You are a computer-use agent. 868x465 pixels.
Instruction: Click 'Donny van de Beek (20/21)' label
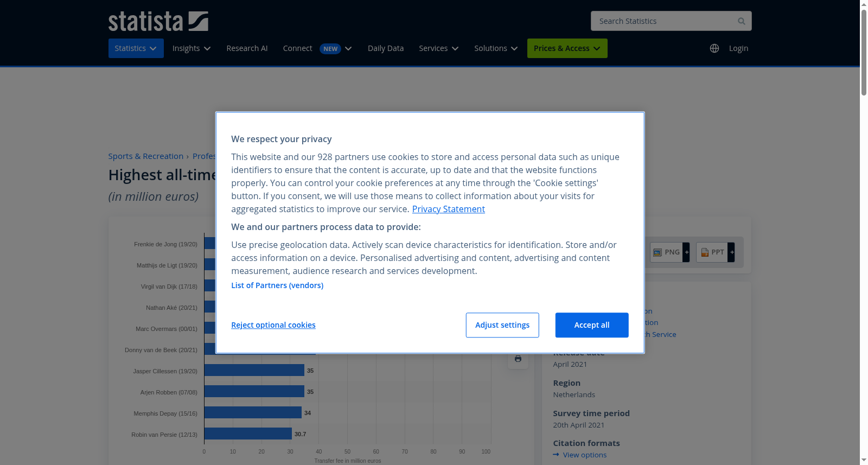tap(161, 350)
